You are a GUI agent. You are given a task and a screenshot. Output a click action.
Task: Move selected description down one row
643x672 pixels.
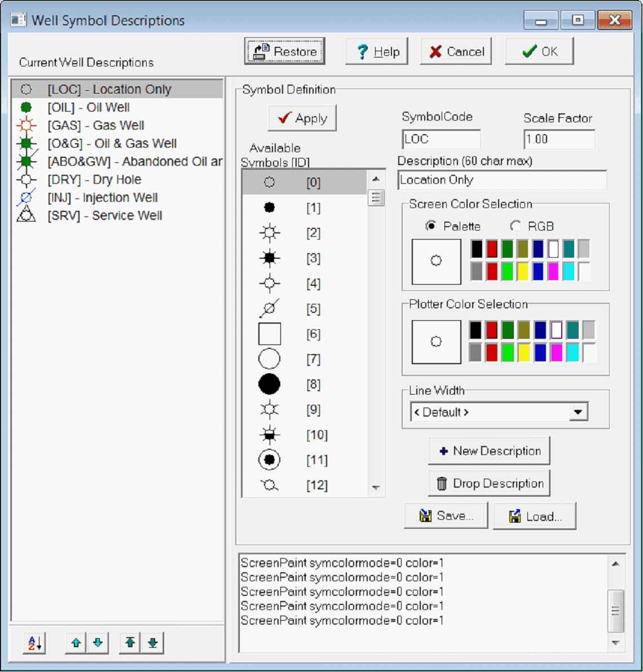click(x=98, y=643)
